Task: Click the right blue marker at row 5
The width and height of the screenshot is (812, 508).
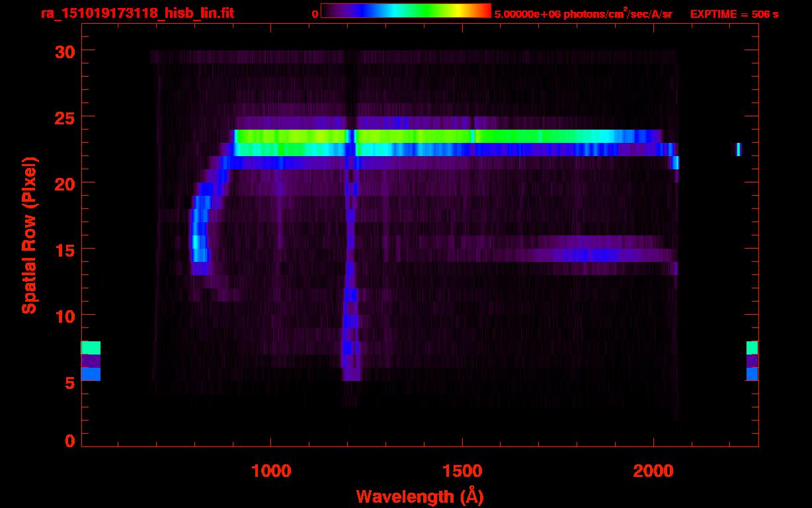Action: [752, 374]
